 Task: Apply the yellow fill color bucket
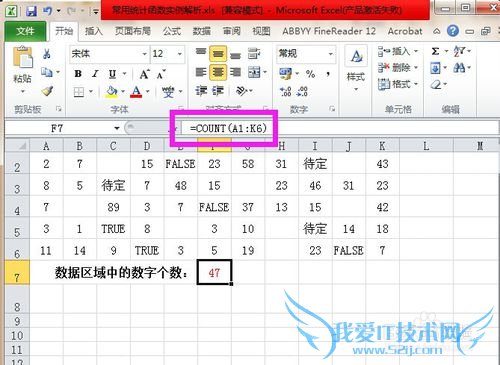click(x=112, y=91)
